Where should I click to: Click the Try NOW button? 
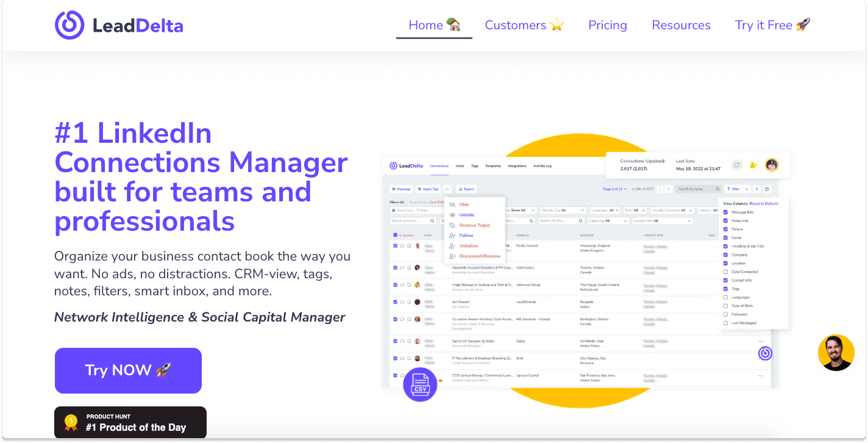coord(128,370)
